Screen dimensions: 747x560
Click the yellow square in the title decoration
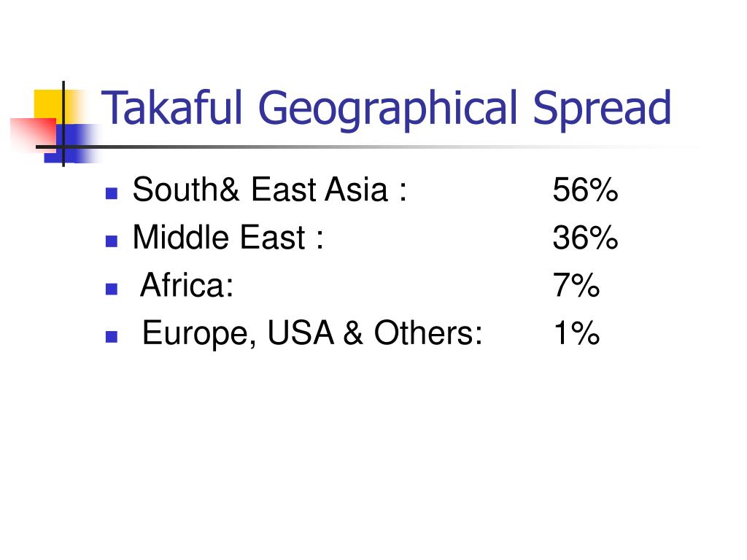(x=47, y=104)
